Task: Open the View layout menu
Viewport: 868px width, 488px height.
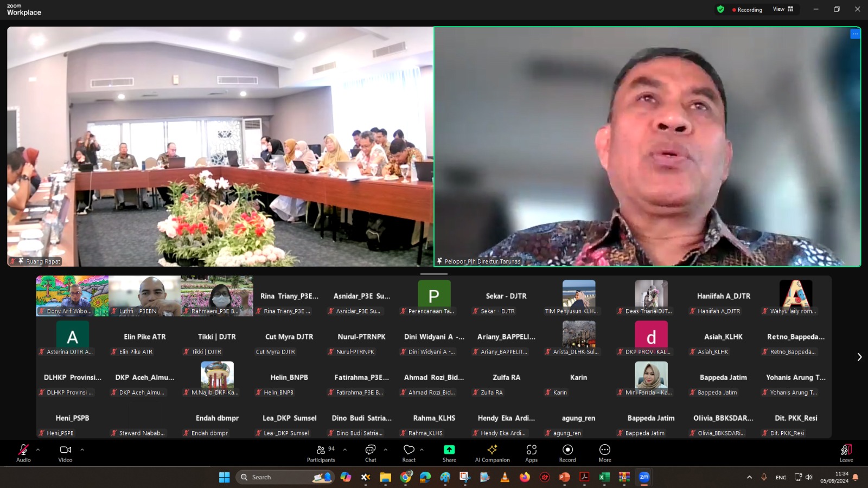Action: point(783,9)
